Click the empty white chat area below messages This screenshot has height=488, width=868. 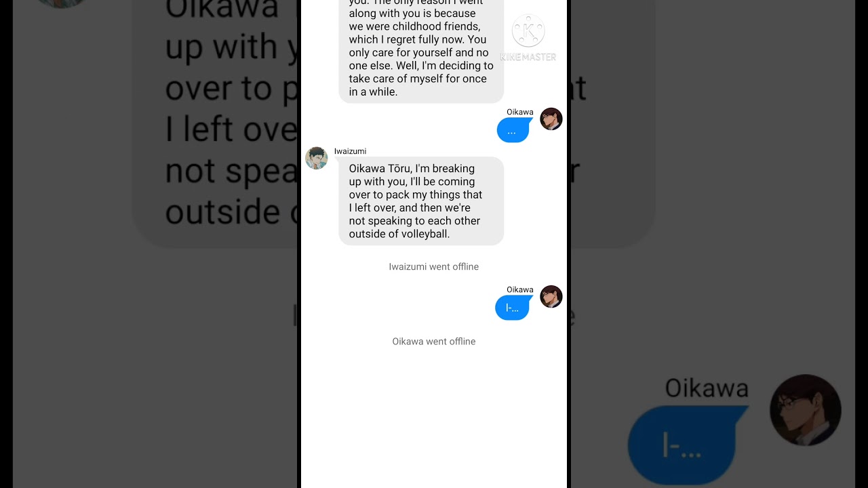tap(434, 417)
